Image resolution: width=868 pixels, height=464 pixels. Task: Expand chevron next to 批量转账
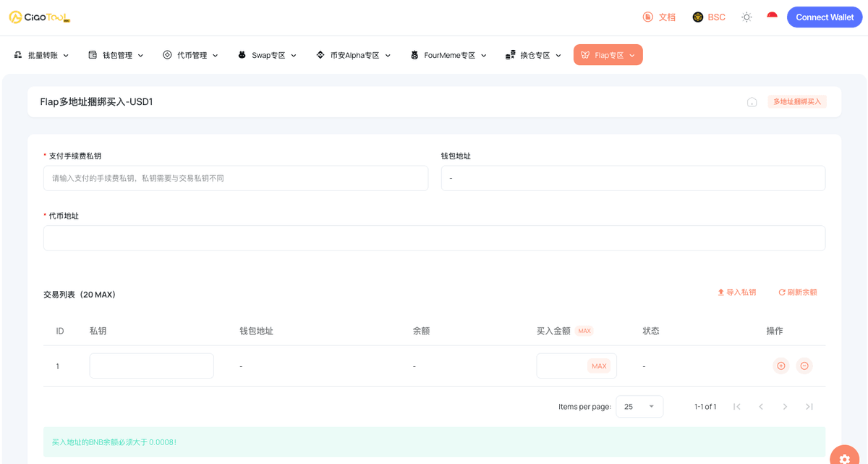pos(66,56)
